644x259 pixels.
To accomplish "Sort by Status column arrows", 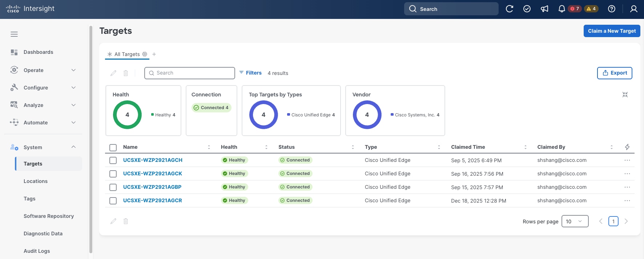I will click(x=353, y=147).
